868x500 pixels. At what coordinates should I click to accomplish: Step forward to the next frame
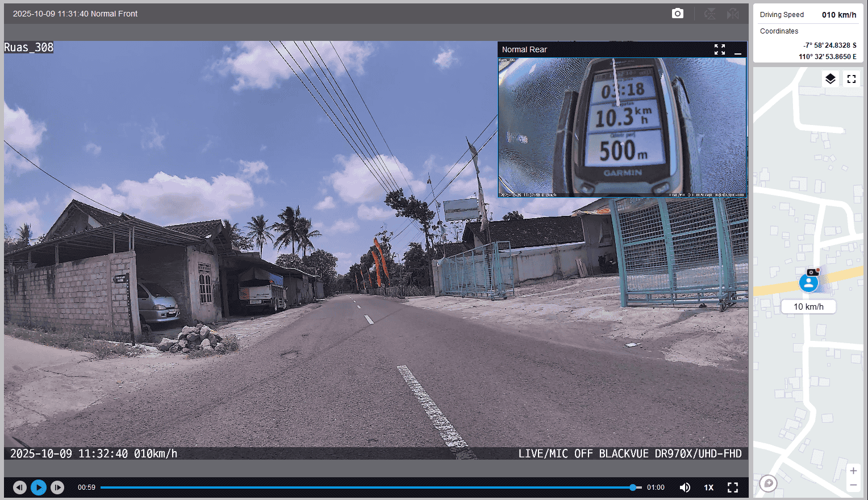57,488
